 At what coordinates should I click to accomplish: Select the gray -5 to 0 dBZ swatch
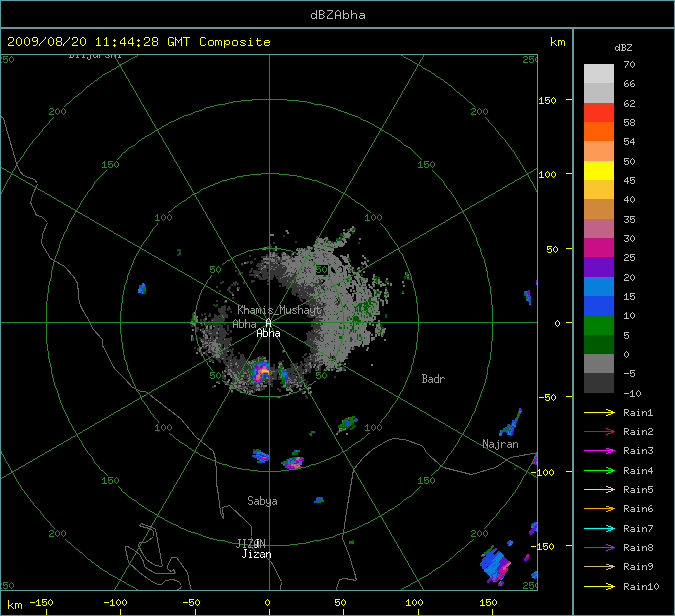(x=599, y=364)
